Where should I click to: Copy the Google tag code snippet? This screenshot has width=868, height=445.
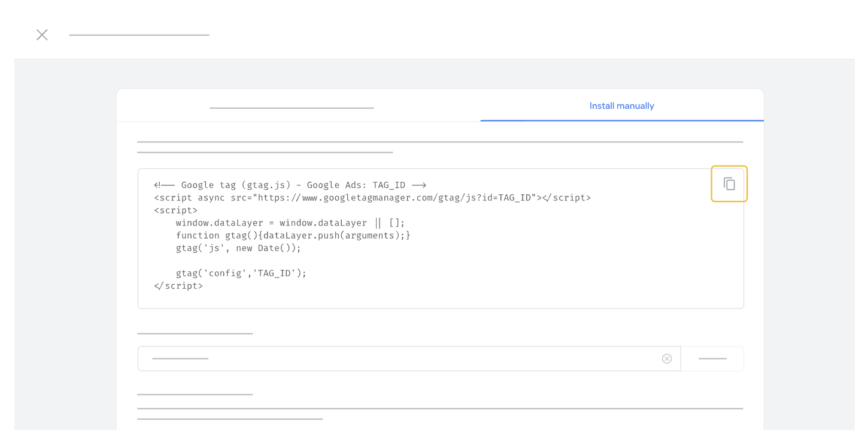pos(729,184)
